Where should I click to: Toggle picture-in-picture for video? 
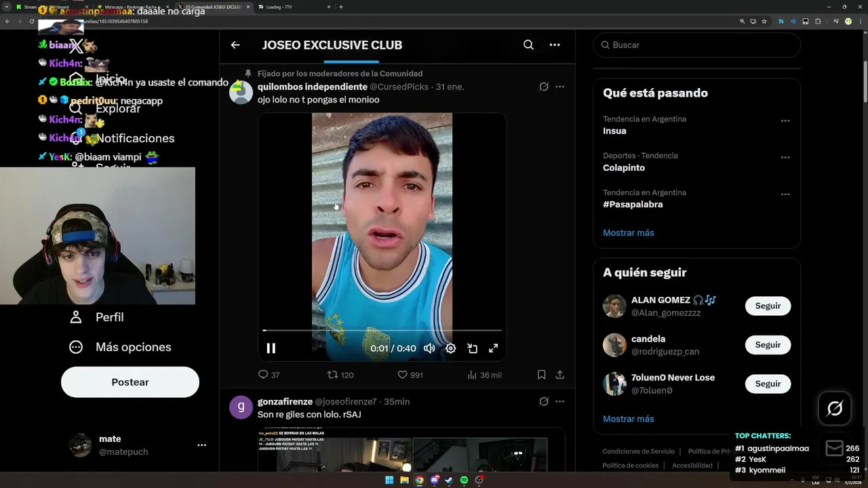(x=473, y=348)
